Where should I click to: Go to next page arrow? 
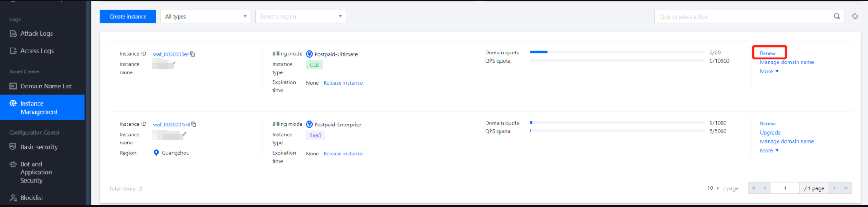[x=835, y=188]
